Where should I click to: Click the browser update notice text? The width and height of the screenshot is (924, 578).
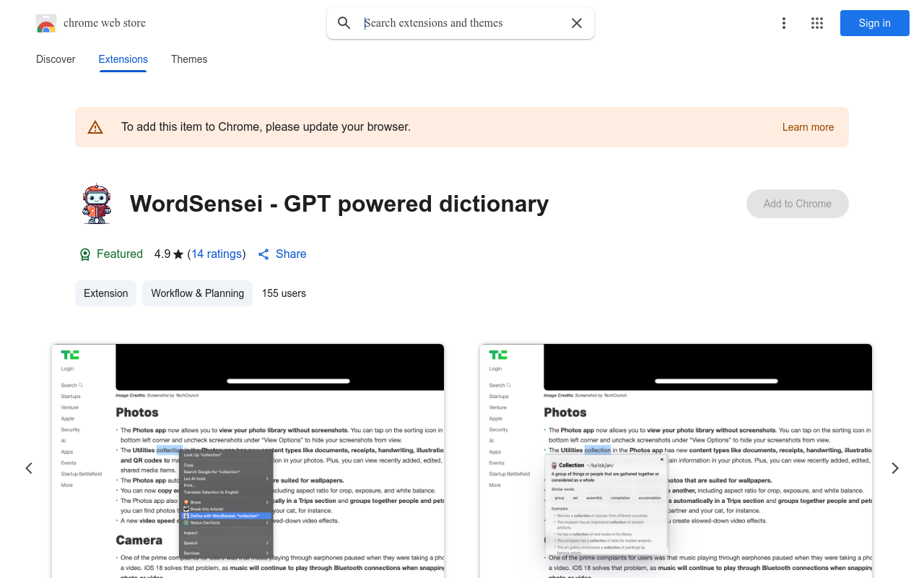(266, 127)
